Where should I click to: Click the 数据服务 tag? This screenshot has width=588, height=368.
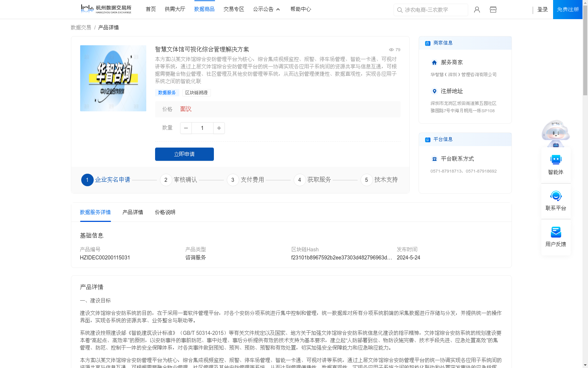point(167,93)
